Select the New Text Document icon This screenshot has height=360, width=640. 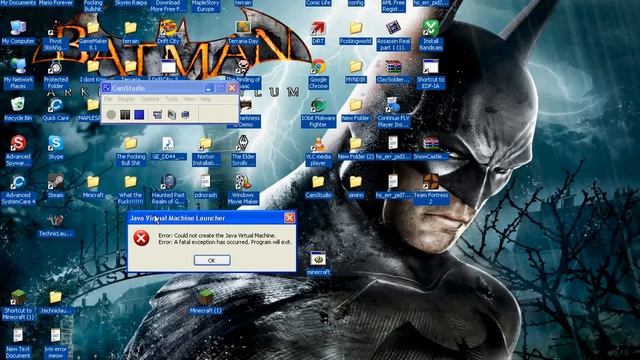point(18,343)
